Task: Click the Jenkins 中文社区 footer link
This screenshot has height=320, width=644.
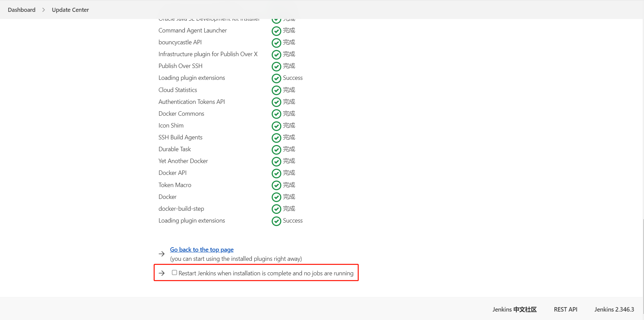Action: (514, 309)
